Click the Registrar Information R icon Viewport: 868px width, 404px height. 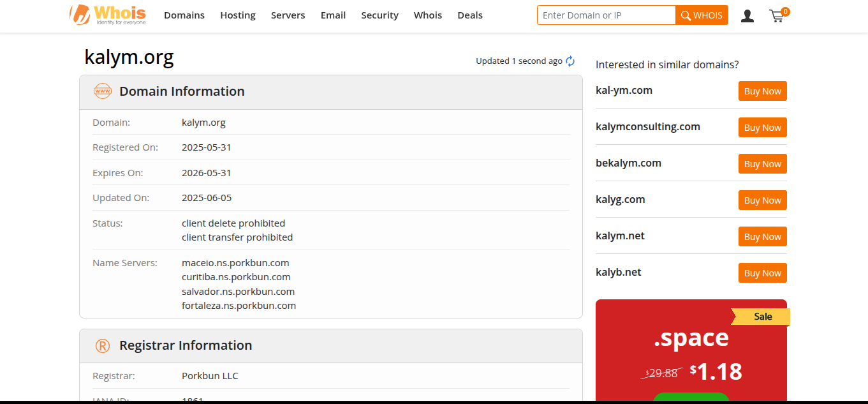click(x=102, y=346)
